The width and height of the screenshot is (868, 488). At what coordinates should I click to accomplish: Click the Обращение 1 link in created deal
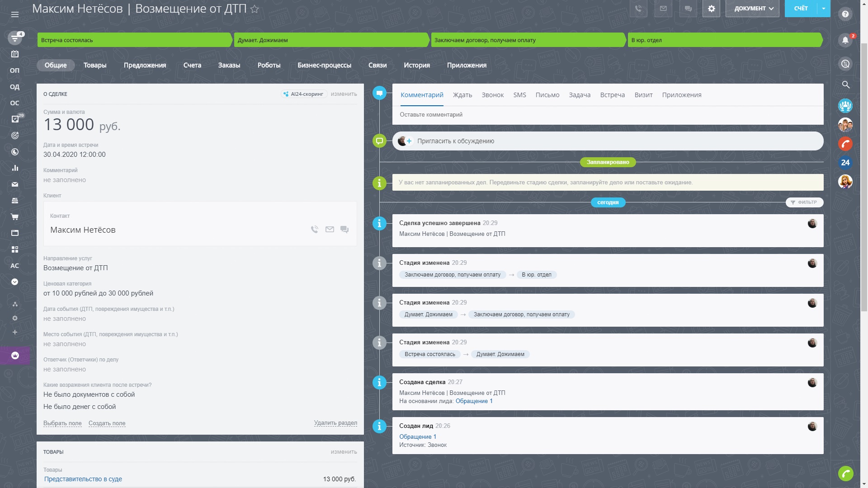(474, 401)
